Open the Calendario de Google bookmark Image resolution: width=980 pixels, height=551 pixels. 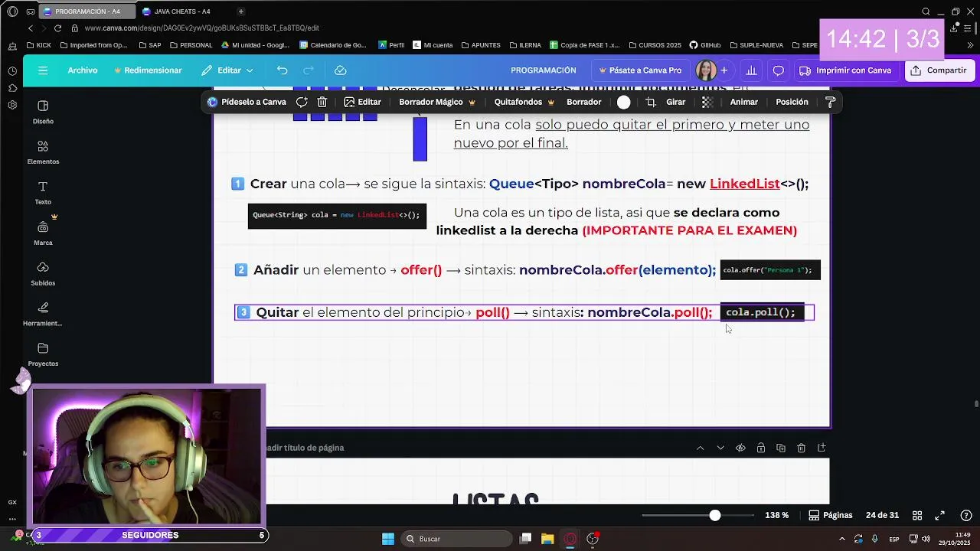(333, 45)
